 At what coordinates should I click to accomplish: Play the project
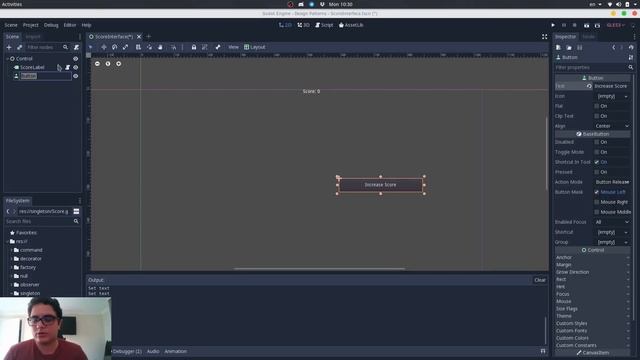(553, 25)
